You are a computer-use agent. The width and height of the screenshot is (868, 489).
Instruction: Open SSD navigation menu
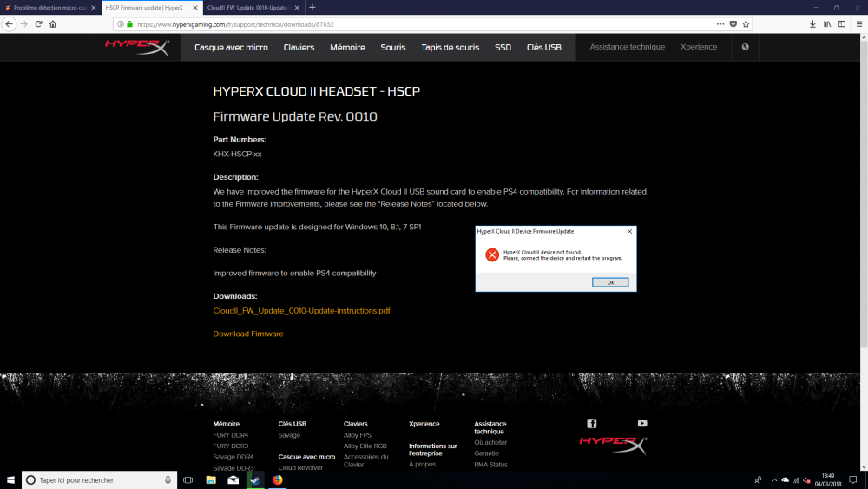(x=503, y=48)
